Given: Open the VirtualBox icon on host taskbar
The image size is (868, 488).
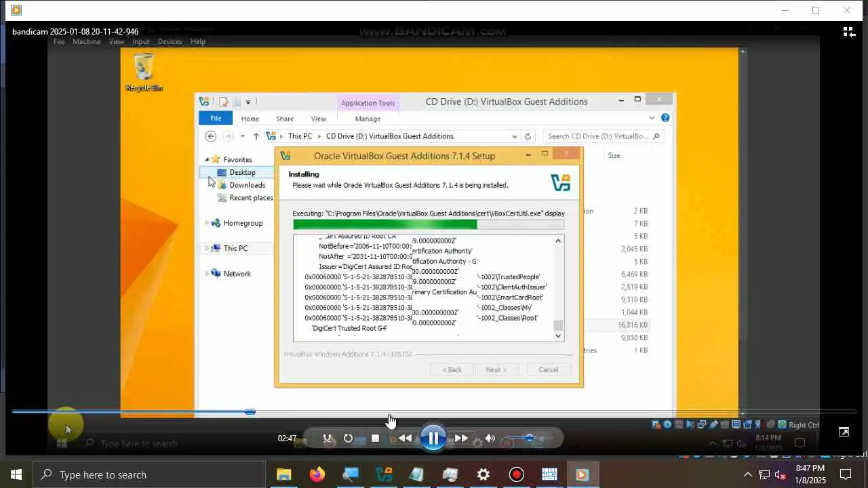Looking at the screenshot, I should [384, 474].
